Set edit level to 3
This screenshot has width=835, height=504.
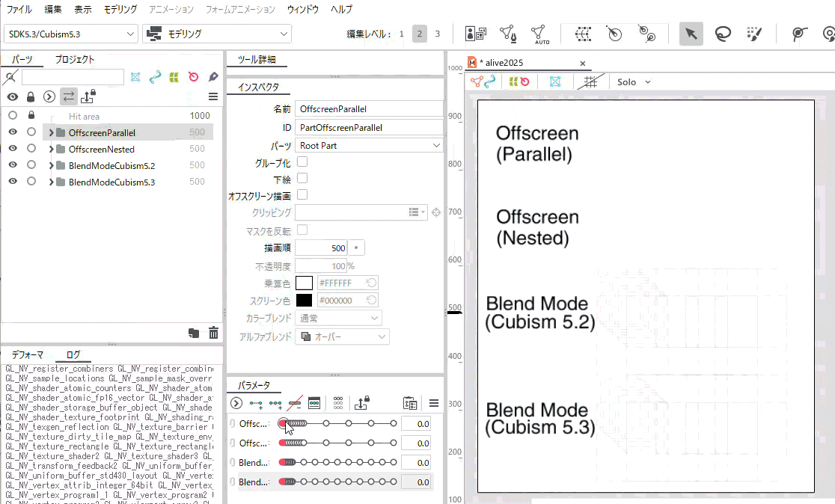(x=438, y=34)
